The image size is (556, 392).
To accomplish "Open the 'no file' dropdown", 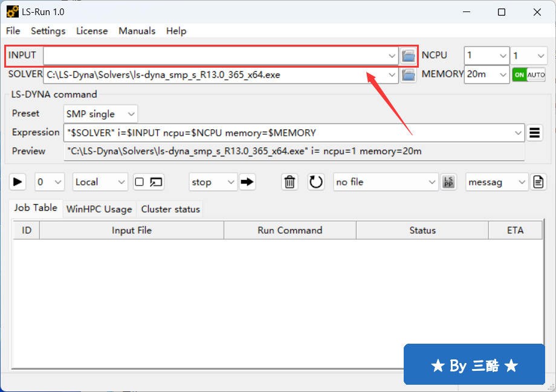I will click(x=386, y=182).
